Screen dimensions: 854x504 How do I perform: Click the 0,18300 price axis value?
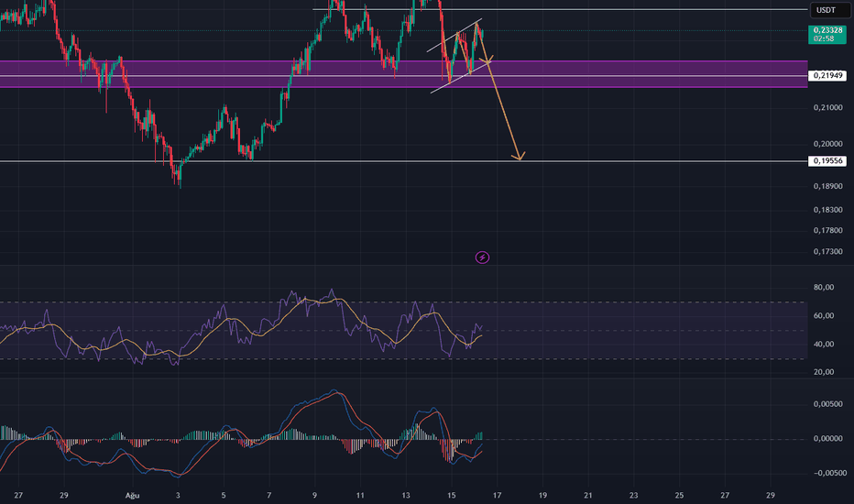point(827,210)
